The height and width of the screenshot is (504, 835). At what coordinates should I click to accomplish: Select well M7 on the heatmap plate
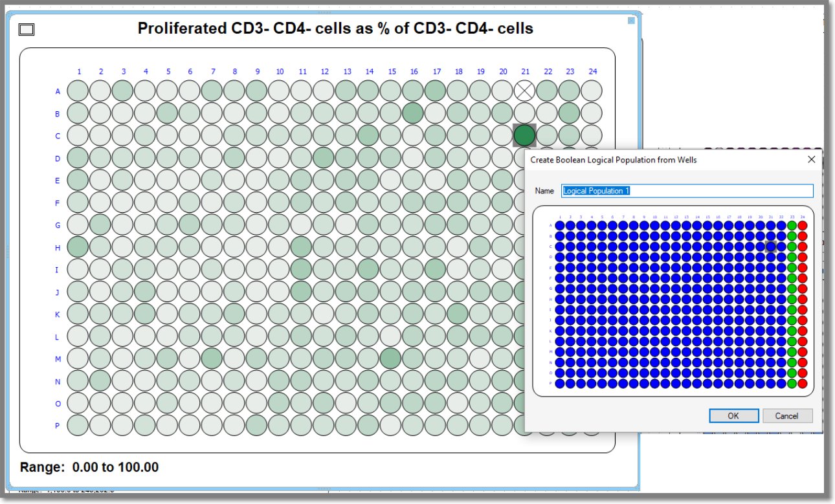(212, 359)
